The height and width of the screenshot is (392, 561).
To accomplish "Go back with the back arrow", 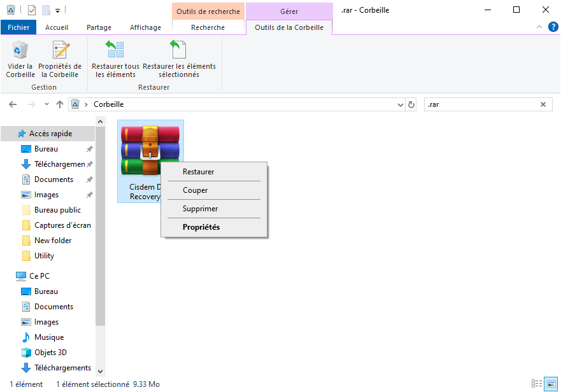I will [13, 104].
